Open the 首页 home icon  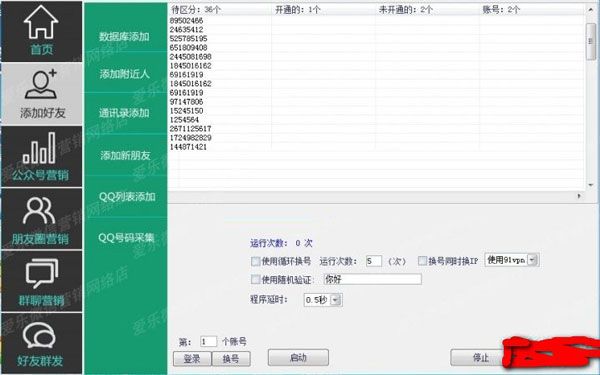pyautogui.click(x=41, y=22)
